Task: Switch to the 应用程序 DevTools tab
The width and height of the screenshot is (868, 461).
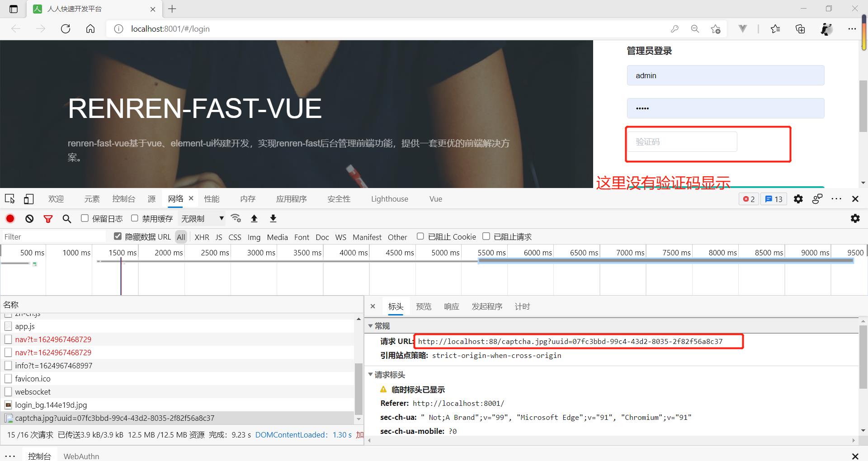Action: coord(292,199)
